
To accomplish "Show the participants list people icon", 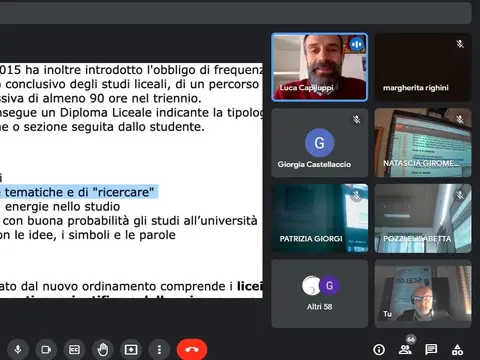I will click(x=405, y=349).
